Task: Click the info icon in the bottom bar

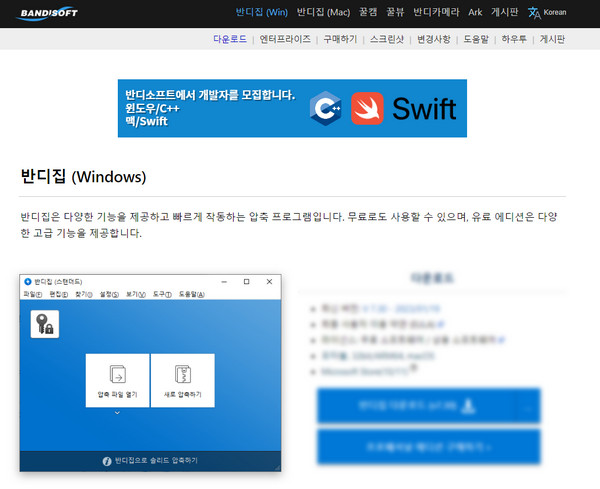Action: [x=107, y=461]
